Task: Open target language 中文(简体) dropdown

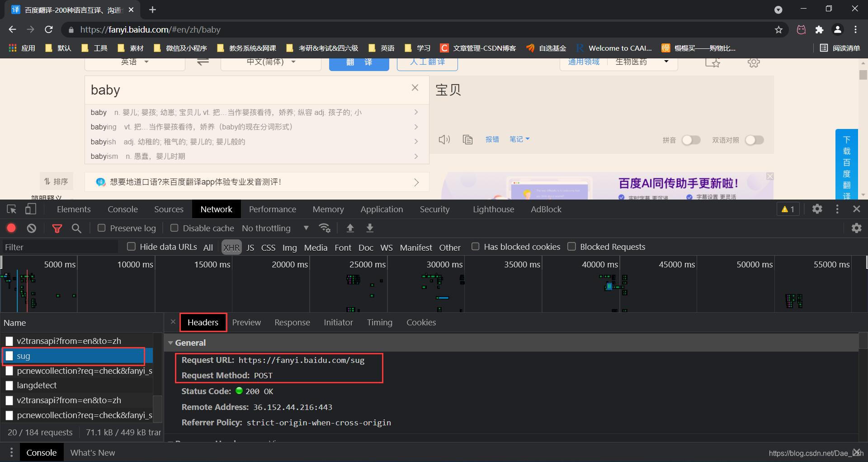Action: [x=271, y=62]
